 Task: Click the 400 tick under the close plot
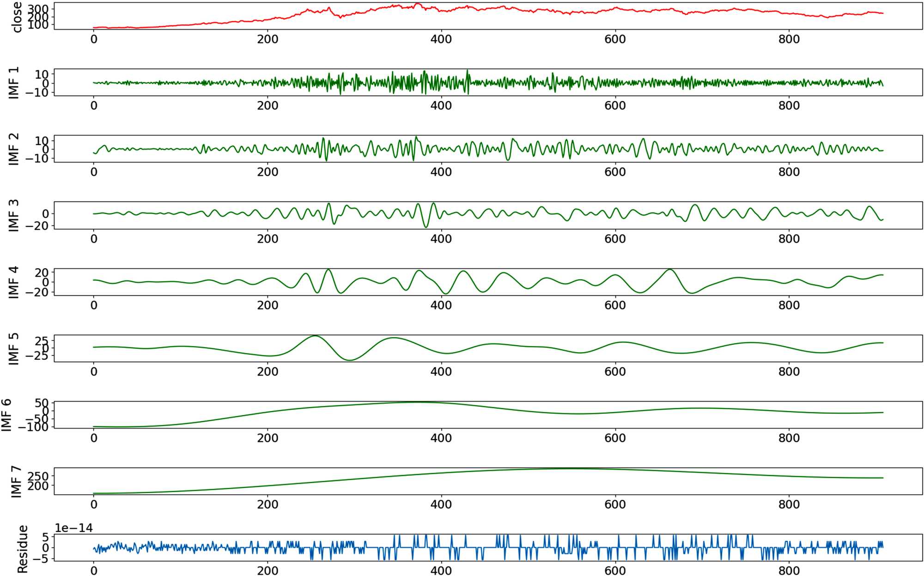(441, 39)
